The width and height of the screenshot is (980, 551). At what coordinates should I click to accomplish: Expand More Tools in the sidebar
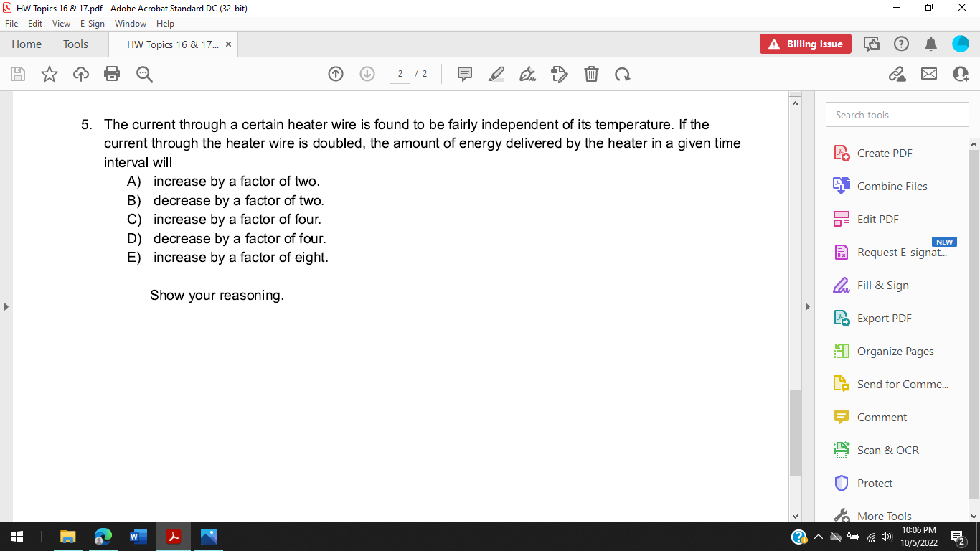tap(884, 516)
